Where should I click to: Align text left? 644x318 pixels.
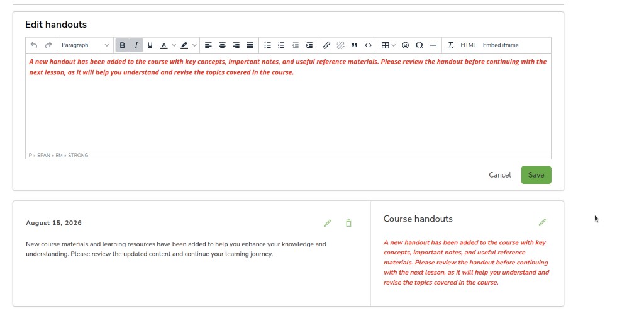pyautogui.click(x=209, y=45)
